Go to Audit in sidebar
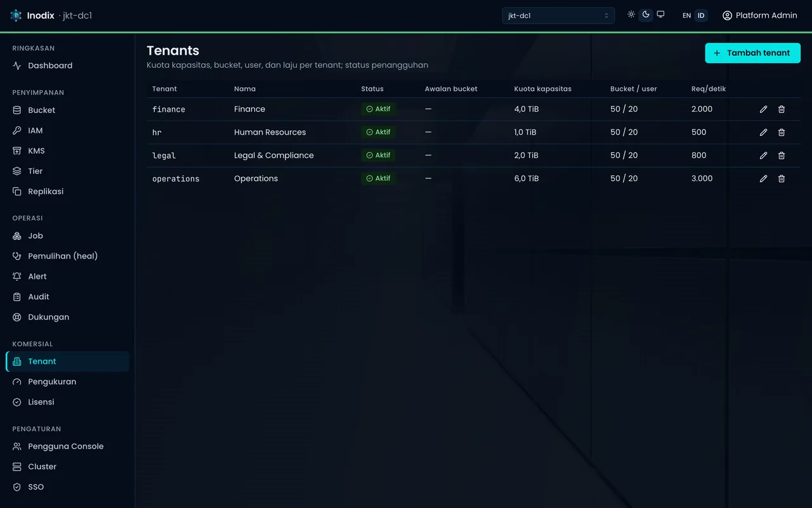Image resolution: width=812 pixels, height=508 pixels. point(67,297)
